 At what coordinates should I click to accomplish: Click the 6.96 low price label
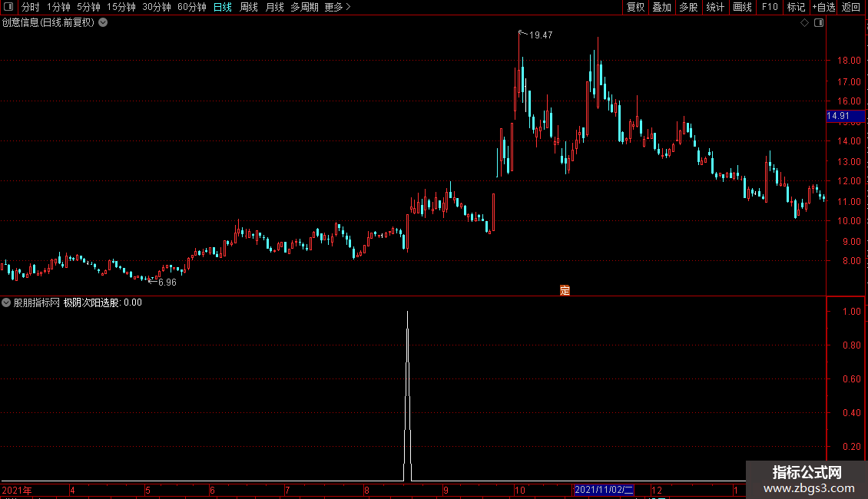tap(167, 283)
